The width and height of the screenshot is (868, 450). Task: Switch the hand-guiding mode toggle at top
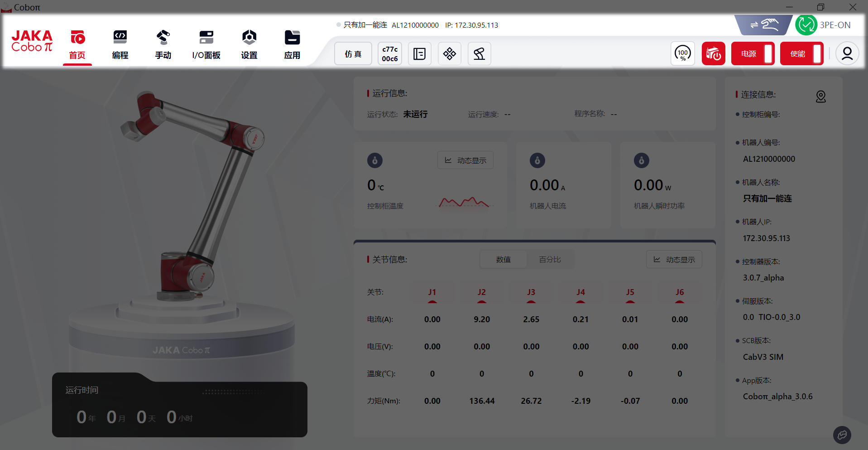763,25
